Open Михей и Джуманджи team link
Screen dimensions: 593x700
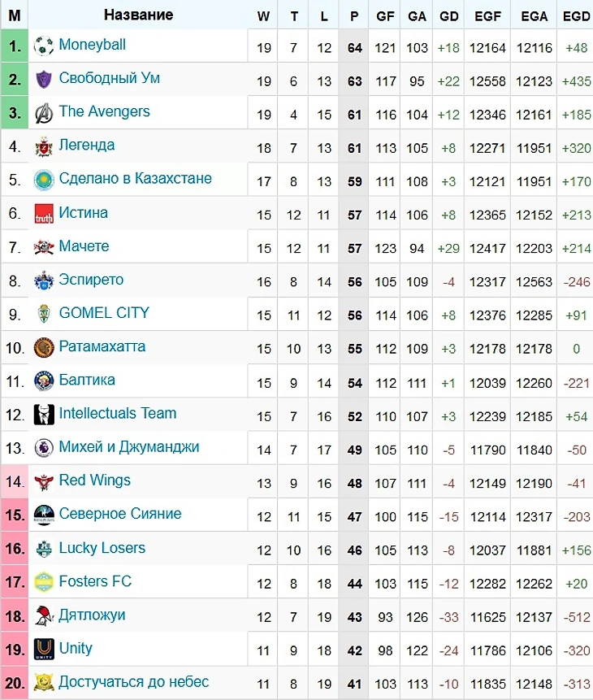point(128,447)
